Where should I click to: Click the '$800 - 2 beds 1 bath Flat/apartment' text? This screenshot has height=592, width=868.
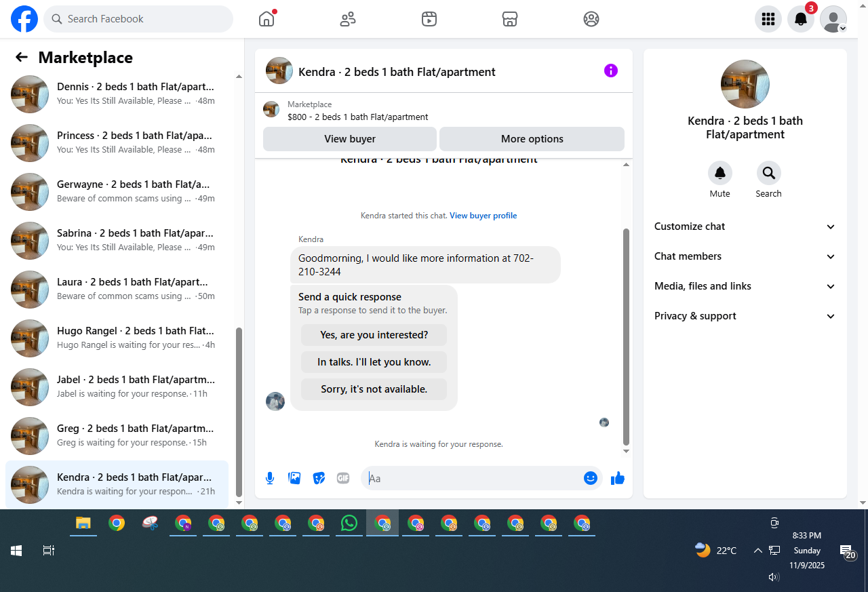click(x=358, y=117)
